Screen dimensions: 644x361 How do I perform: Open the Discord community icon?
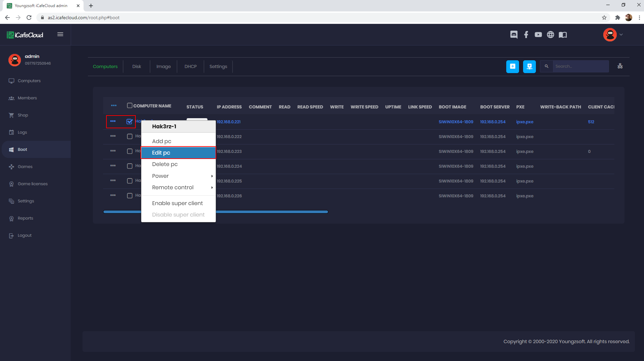point(513,34)
